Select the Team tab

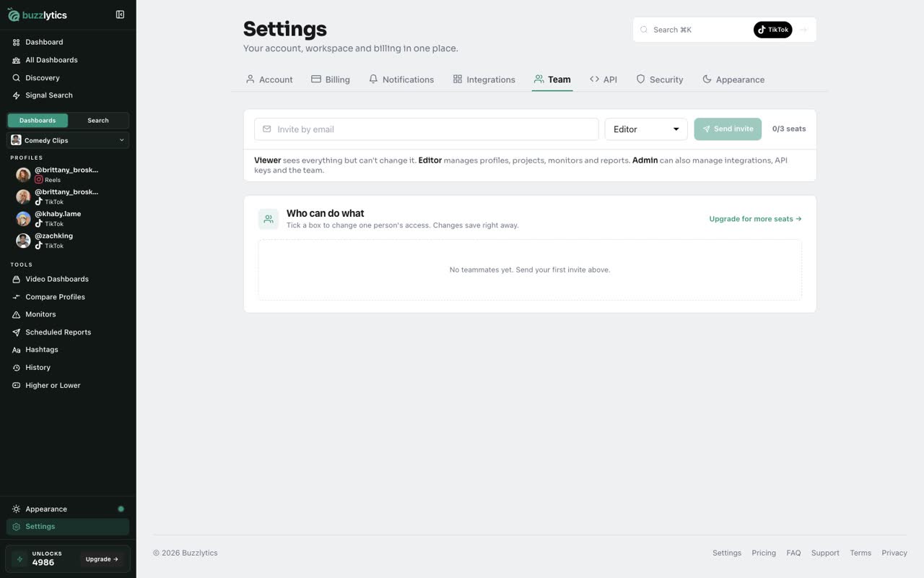coord(552,79)
